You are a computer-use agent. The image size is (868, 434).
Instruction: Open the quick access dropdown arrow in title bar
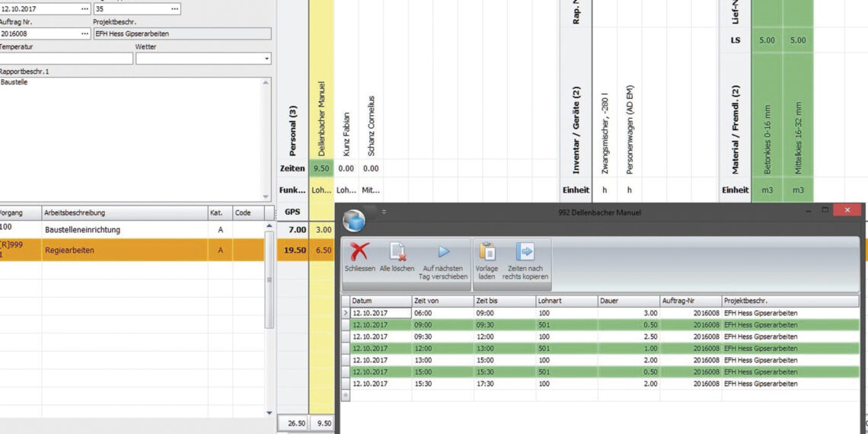tap(384, 212)
